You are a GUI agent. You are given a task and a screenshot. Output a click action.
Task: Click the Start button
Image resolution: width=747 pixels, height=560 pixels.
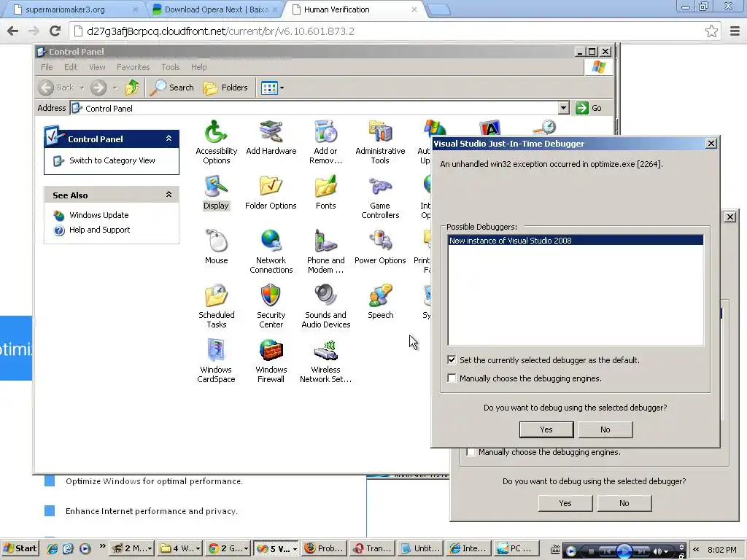click(x=20, y=548)
